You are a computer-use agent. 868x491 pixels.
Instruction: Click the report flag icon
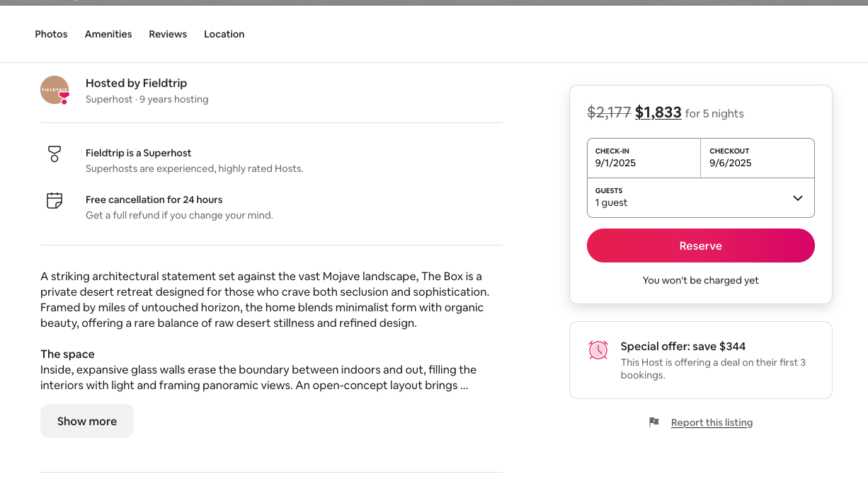654,422
